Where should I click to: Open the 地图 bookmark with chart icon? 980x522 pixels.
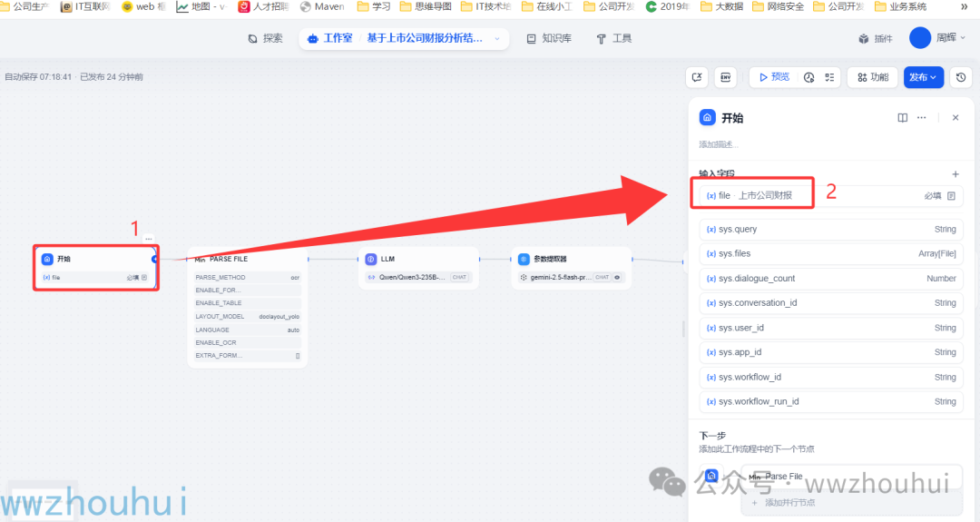(201, 6)
